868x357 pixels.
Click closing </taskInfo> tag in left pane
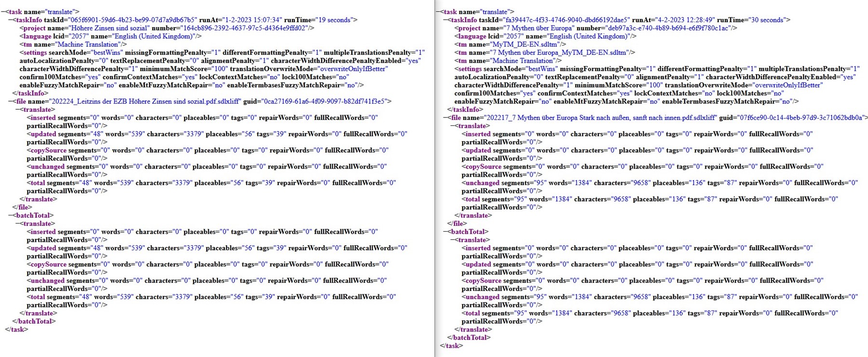(31, 93)
